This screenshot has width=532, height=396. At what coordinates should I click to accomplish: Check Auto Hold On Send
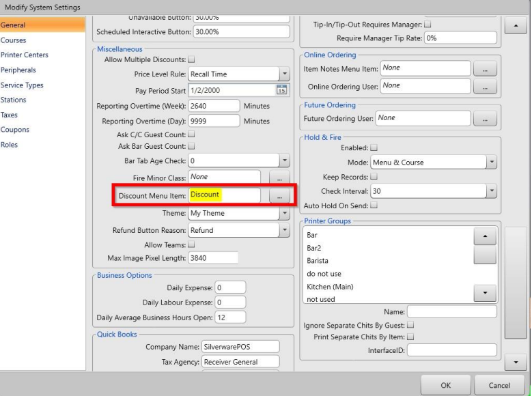(x=374, y=206)
